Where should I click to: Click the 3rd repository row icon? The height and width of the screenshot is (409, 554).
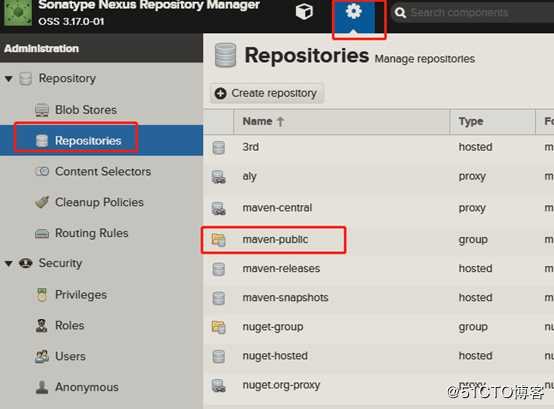pos(219,147)
